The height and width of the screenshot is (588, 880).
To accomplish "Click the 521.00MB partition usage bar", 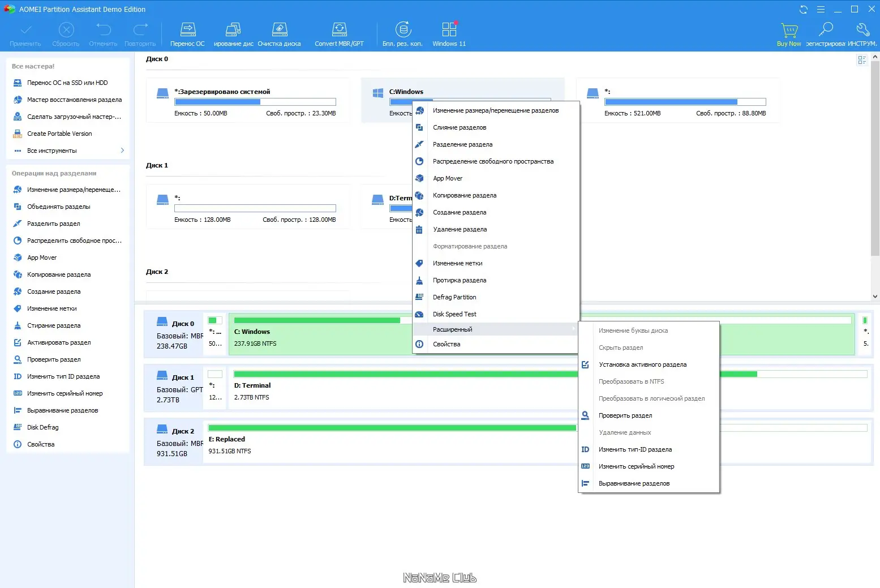I will click(685, 102).
